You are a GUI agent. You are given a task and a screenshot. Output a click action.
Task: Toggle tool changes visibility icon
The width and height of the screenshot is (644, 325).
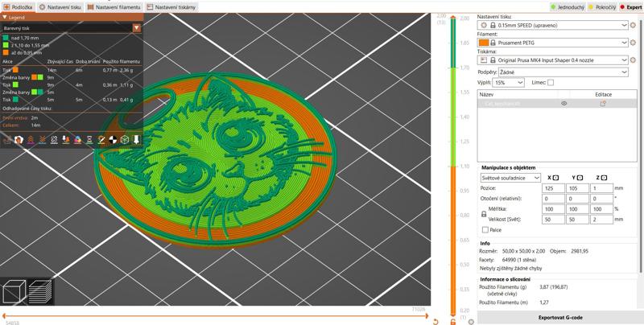[54, 140]
